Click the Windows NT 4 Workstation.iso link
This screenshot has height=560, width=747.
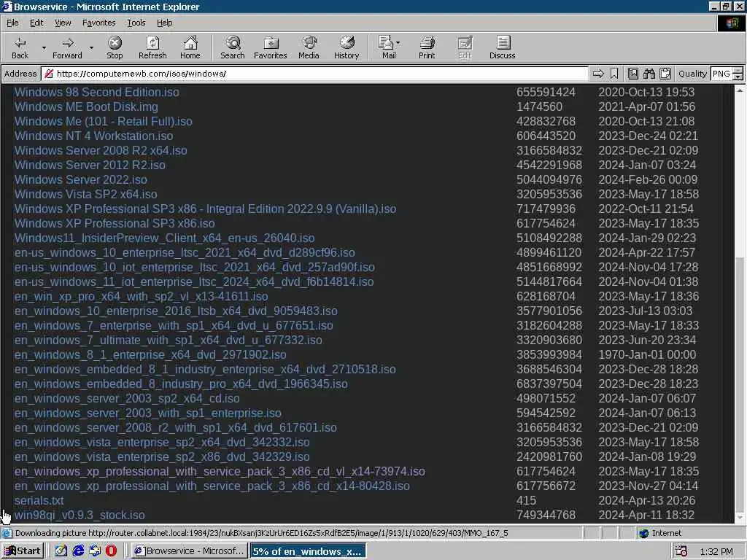[x=94, y=136]
